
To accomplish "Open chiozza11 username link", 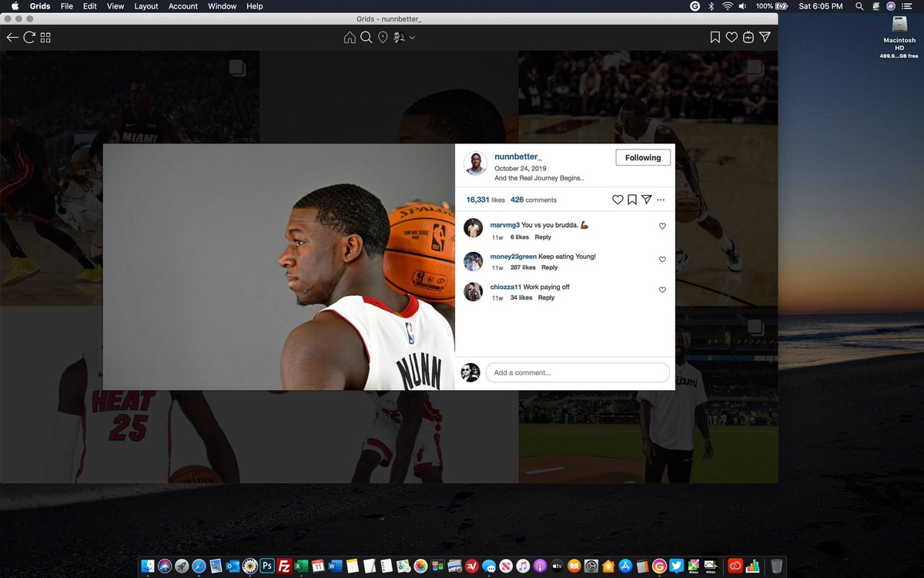I will [506, 287].
